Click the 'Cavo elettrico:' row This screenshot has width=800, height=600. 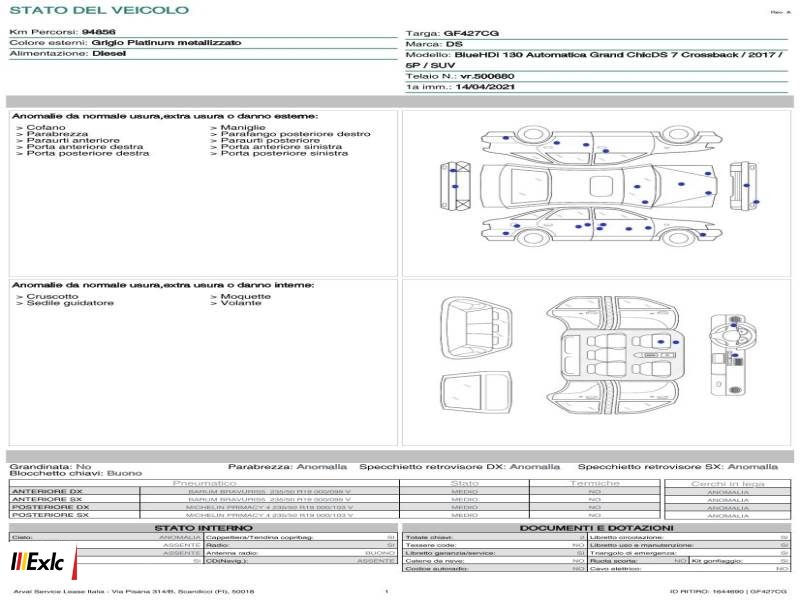(689, 568)
